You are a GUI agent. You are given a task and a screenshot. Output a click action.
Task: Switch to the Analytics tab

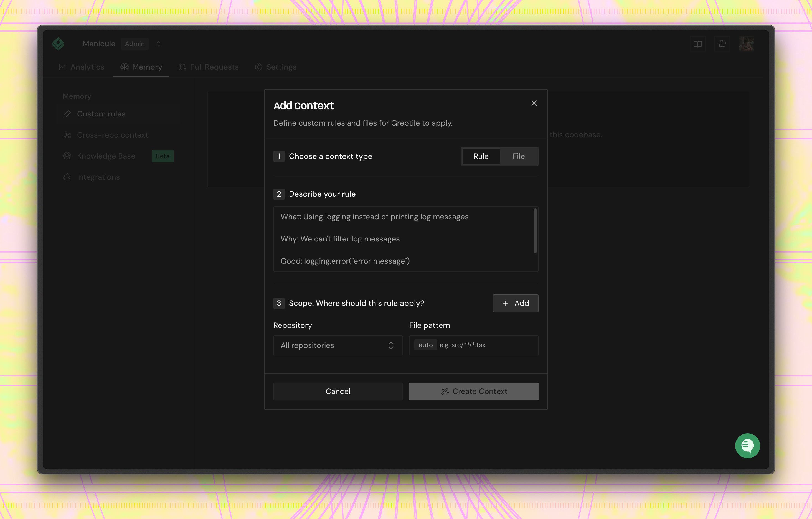click(x=82, y=67)
